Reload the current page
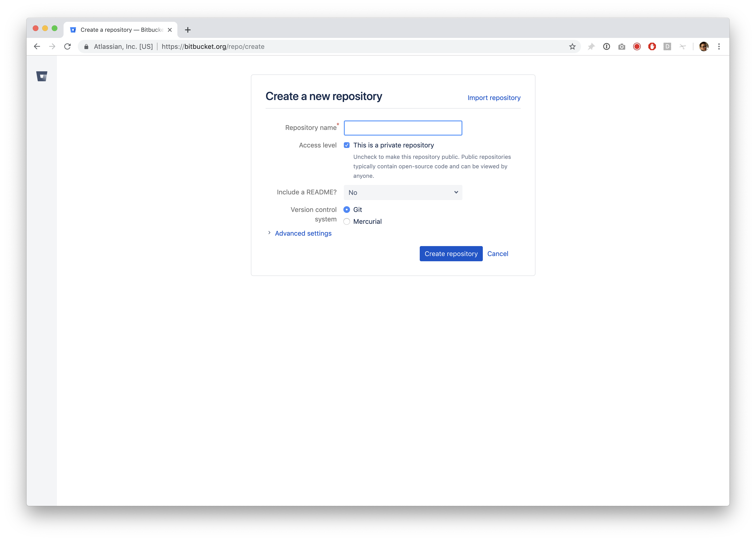This screenshot has height=541, width=756. point(67,47)
